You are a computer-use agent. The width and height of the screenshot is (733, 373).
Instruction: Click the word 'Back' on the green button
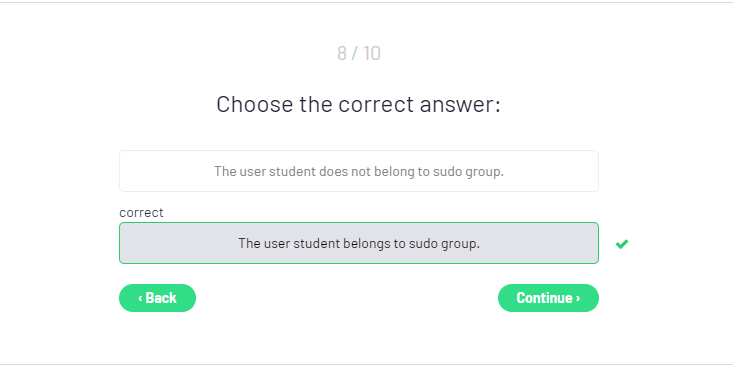[x=161, y=298]
